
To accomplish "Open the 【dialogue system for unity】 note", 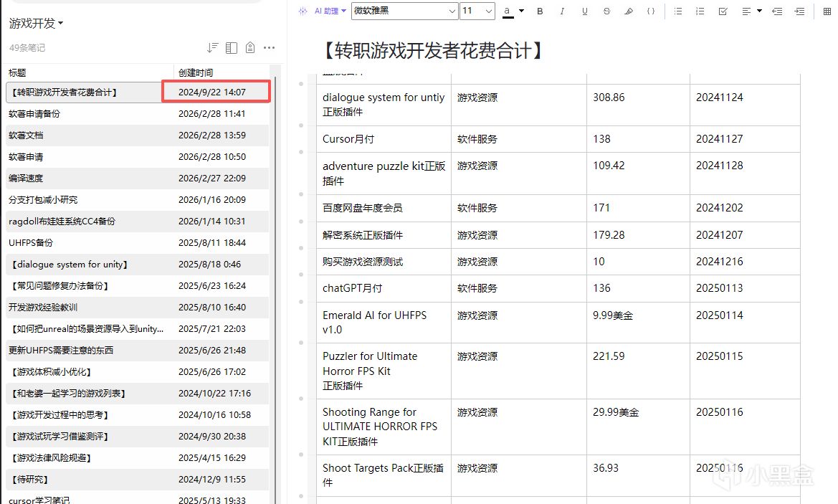I will [x=138, y=264].
